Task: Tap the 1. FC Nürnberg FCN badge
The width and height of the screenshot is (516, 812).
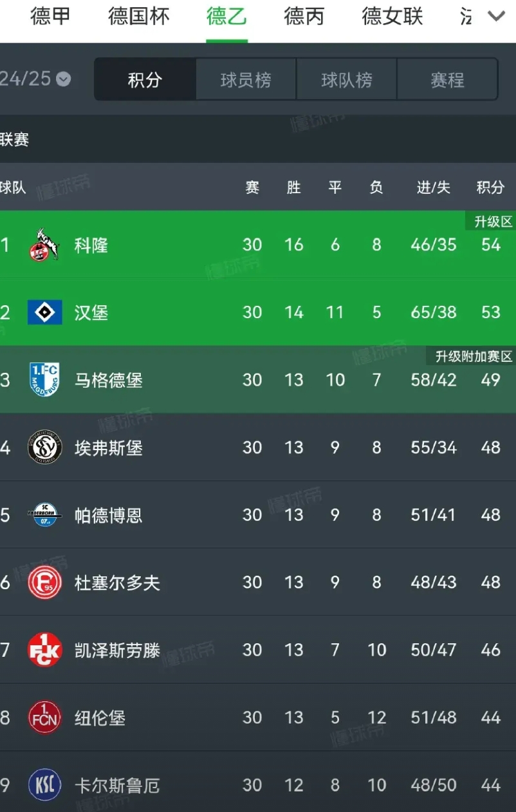Action: click(x=45, y=718)
